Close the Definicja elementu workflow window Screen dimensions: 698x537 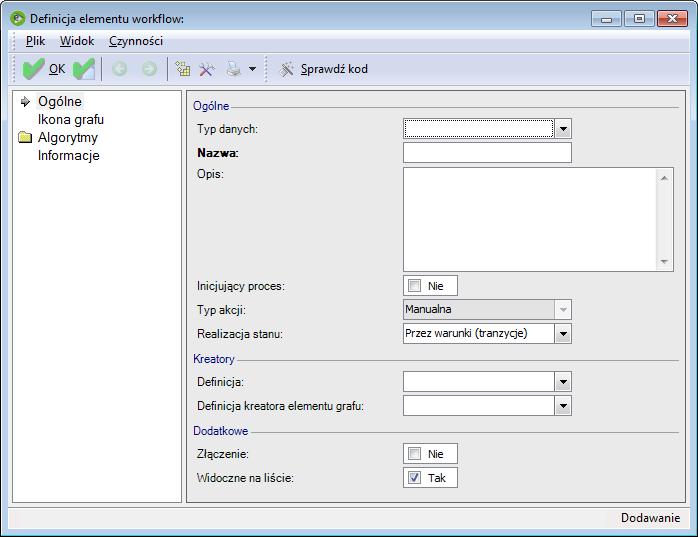[x=672, y=19]
